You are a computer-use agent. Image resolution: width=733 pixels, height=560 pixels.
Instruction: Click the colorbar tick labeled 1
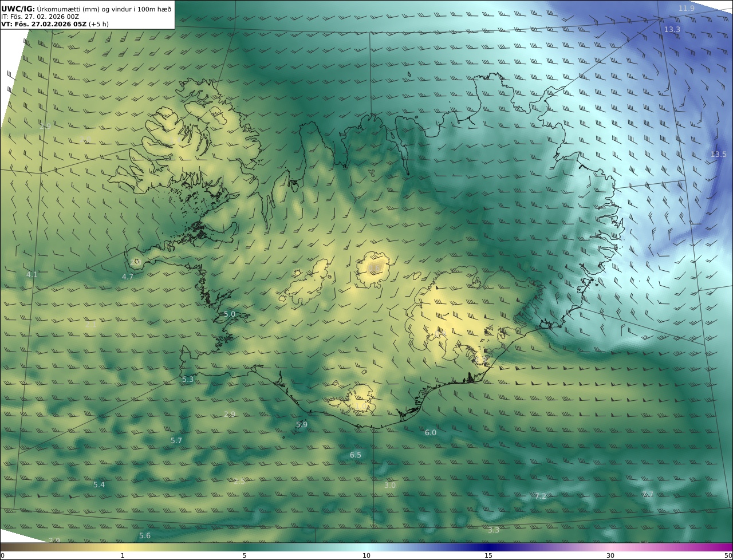tap(123, 555)
